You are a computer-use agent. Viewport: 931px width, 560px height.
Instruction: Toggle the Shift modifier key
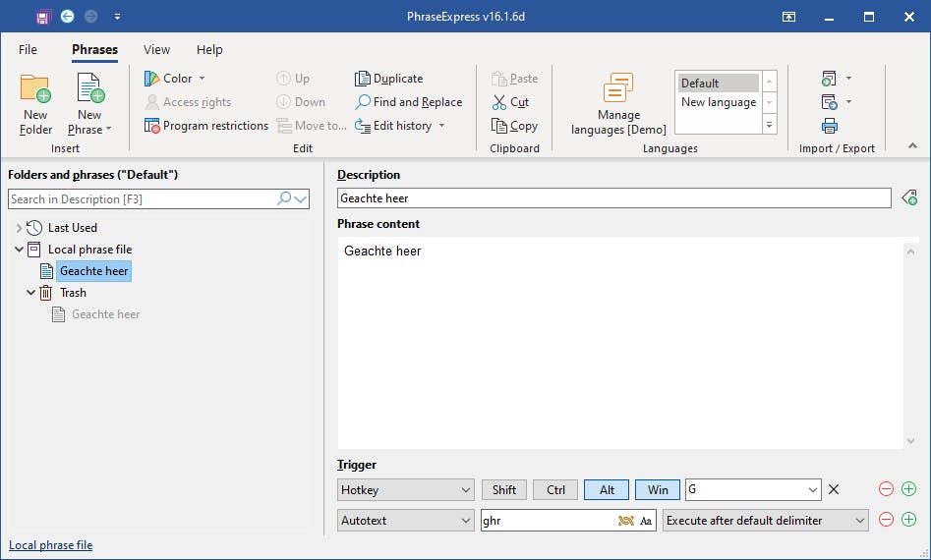(x=503, y=489)
